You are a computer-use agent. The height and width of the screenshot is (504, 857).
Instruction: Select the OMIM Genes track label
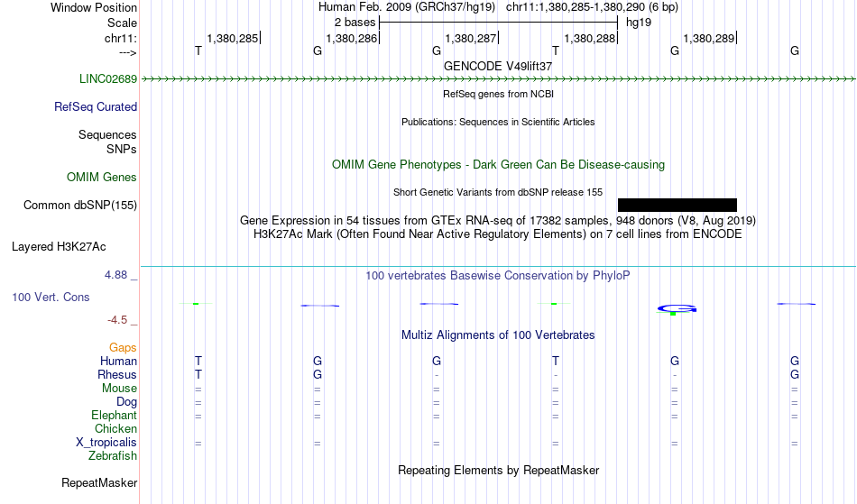coord(102,177)
